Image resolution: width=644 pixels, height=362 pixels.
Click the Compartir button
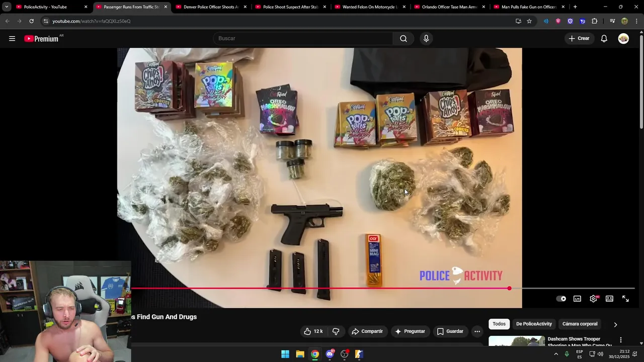click(367, 331)
